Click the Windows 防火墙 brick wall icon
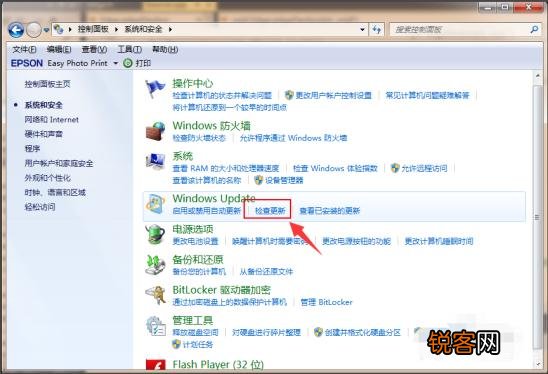 pos(156,131)
